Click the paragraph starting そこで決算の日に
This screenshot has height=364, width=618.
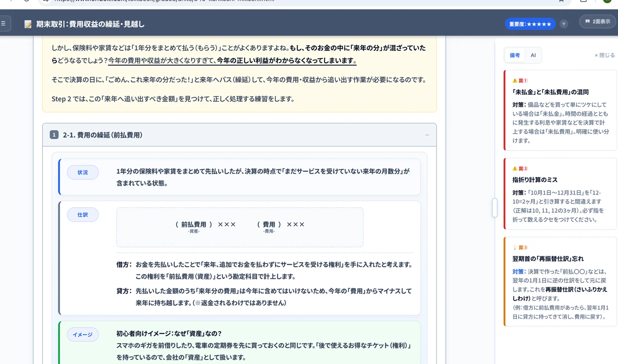coord(239,80)
